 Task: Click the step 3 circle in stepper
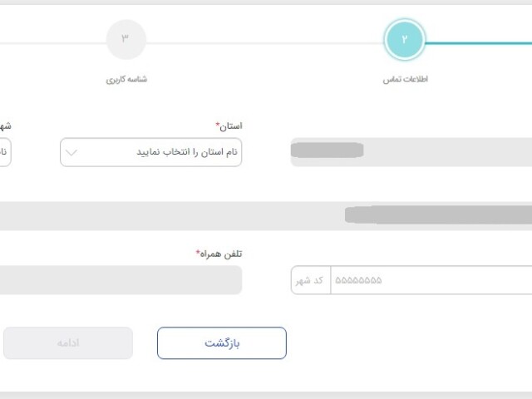(x=126, y=40)
